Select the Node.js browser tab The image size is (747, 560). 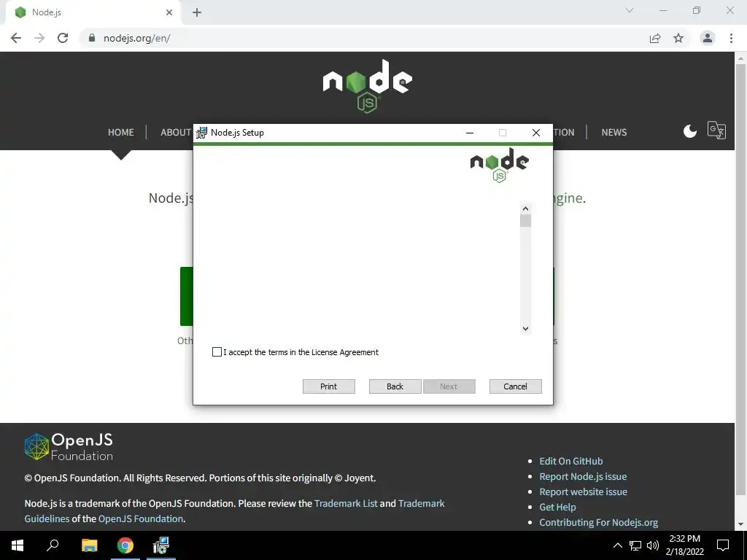pyautogui.click(x=93, y=12)
